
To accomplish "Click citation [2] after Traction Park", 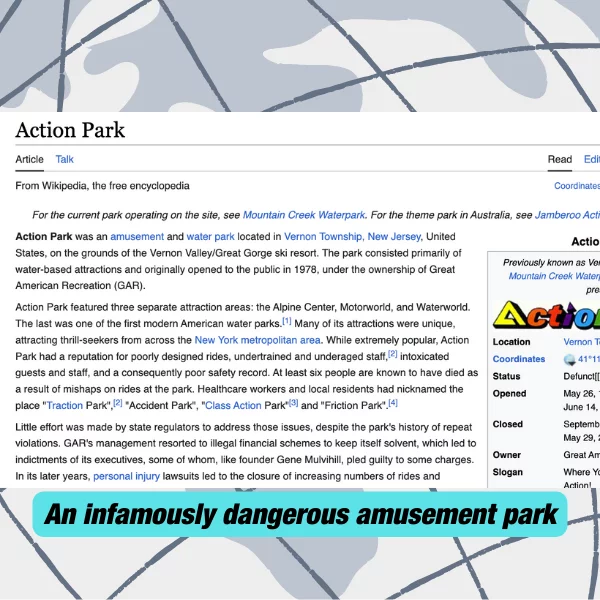I will (118, 403).
